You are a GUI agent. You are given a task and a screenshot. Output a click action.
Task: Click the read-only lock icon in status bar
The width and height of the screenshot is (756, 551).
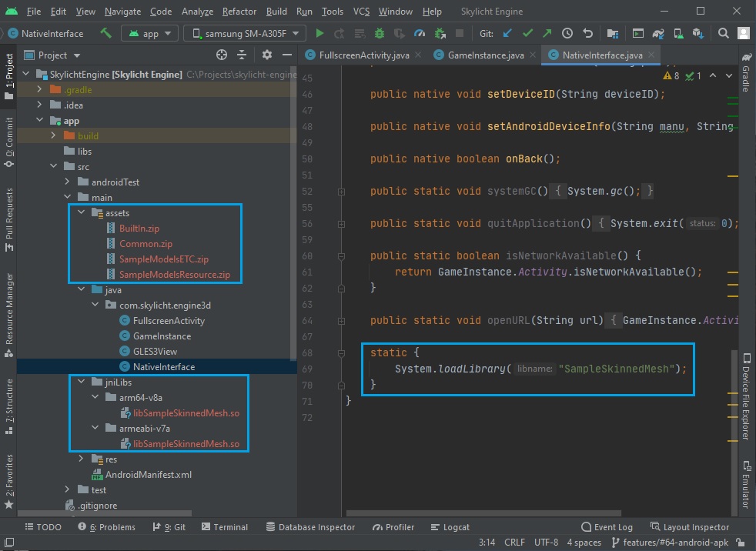coord(740,543)
